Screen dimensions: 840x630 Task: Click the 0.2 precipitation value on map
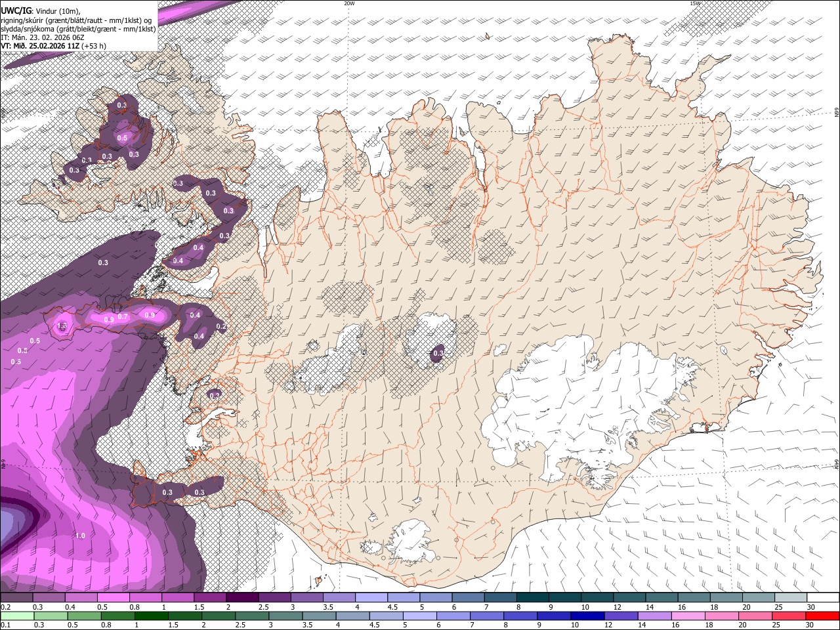pyautogui.click(x=221, y=326)
